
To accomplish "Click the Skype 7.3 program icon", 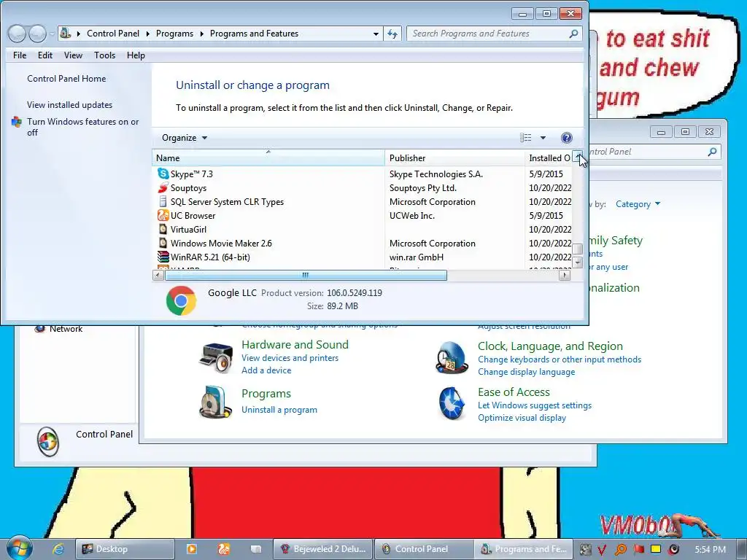I will [x=163, y=174].
